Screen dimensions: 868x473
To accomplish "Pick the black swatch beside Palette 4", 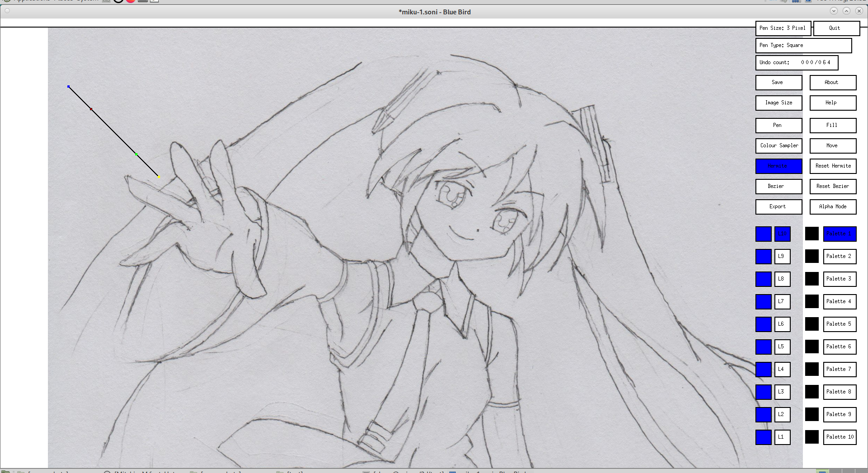I will [812, 302].
